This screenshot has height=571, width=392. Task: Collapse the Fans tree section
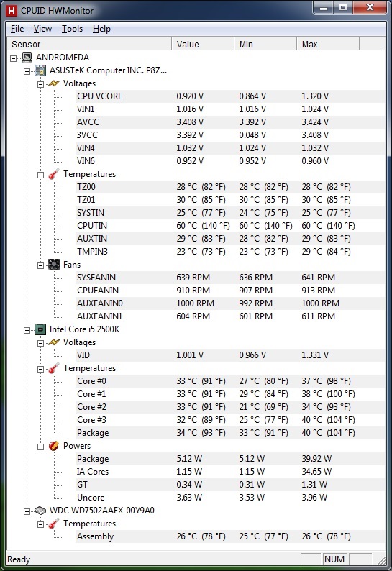pyautogui.click(x=40, y=265)
